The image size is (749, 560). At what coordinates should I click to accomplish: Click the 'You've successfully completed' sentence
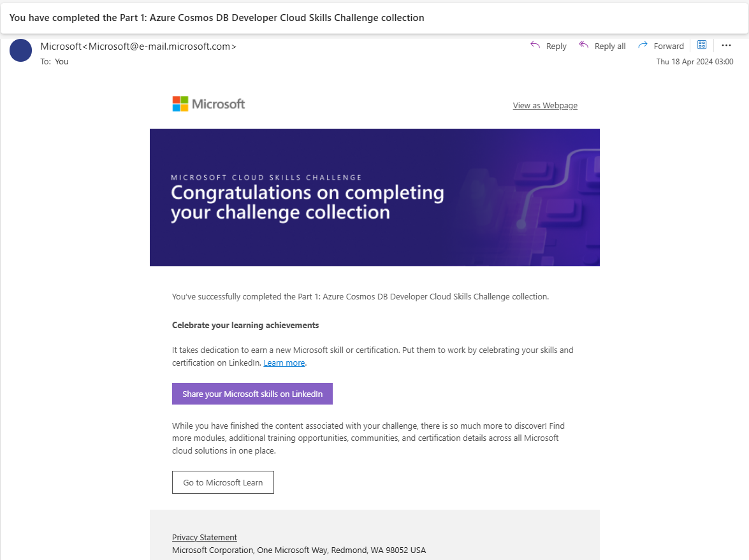(360, 296)
